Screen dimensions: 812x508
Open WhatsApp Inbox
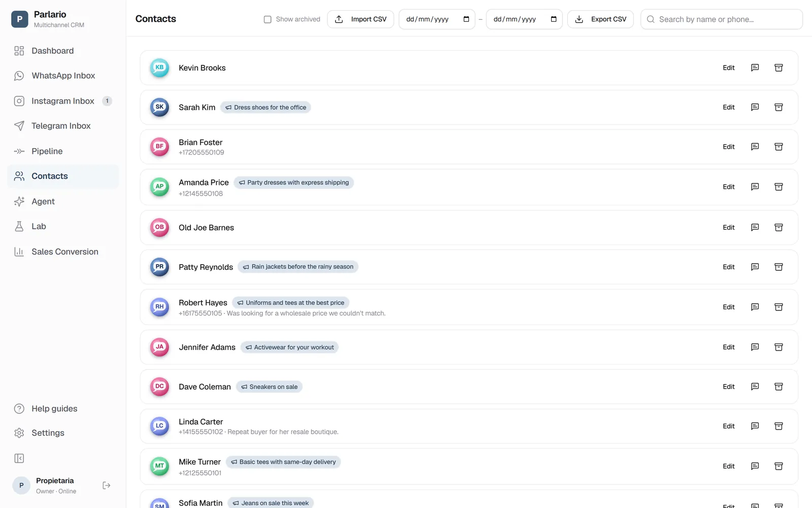[x=63, y=76]
